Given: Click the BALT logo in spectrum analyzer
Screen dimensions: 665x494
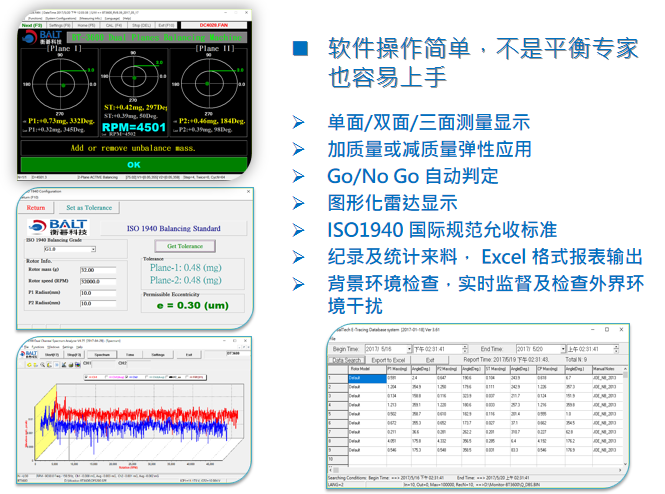Looking at the screenshot, I should tap(29, 354).
